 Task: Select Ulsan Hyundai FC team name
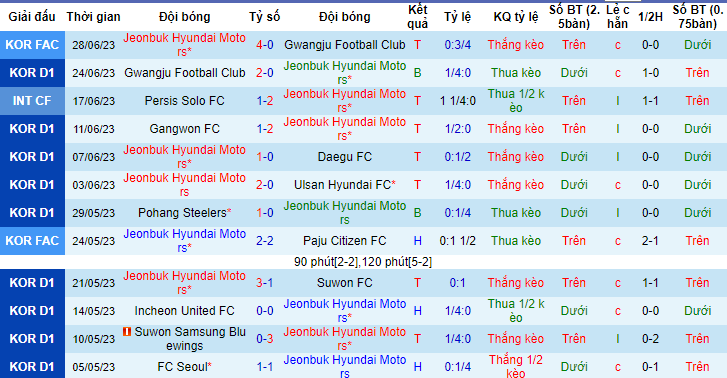(344, 185)
